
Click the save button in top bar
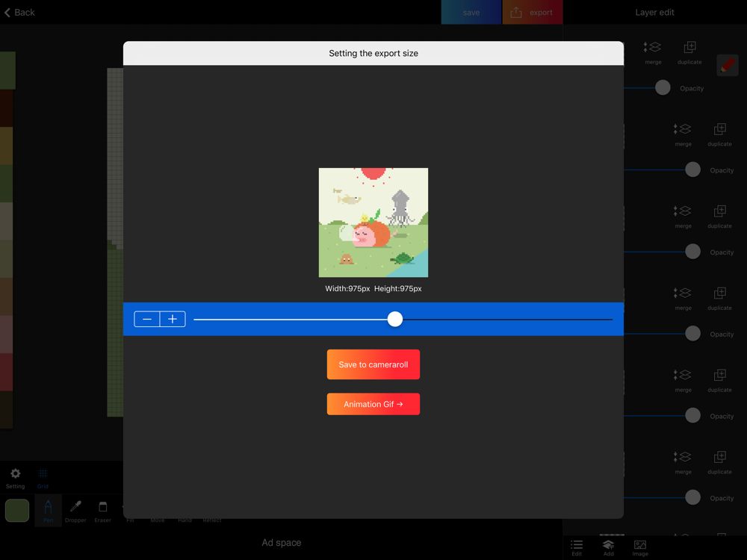471,12
